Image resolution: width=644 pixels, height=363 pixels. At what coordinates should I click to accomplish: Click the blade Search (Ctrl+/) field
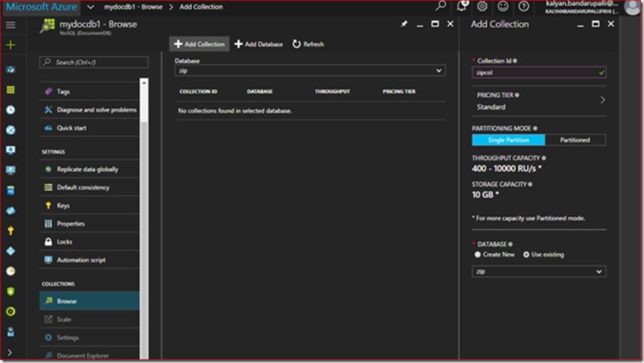(x=94, y=62)
